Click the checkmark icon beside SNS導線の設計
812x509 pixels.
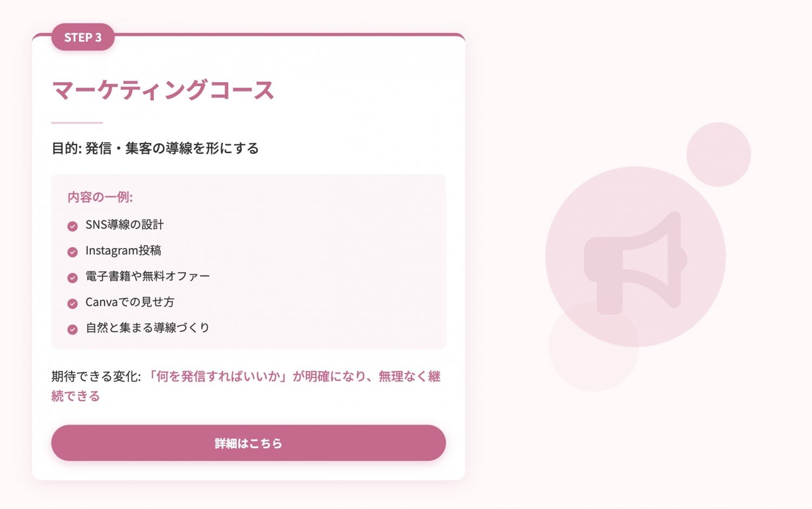73,226
